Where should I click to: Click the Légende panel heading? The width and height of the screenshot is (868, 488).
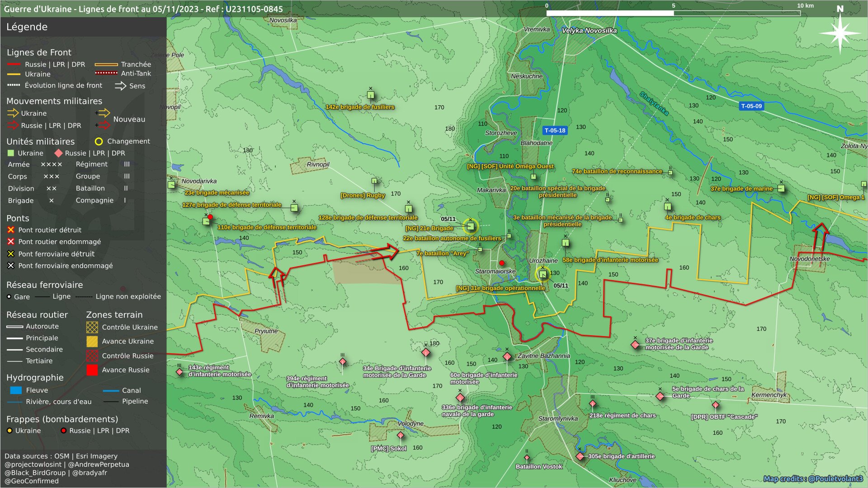(x=27, y=27)
